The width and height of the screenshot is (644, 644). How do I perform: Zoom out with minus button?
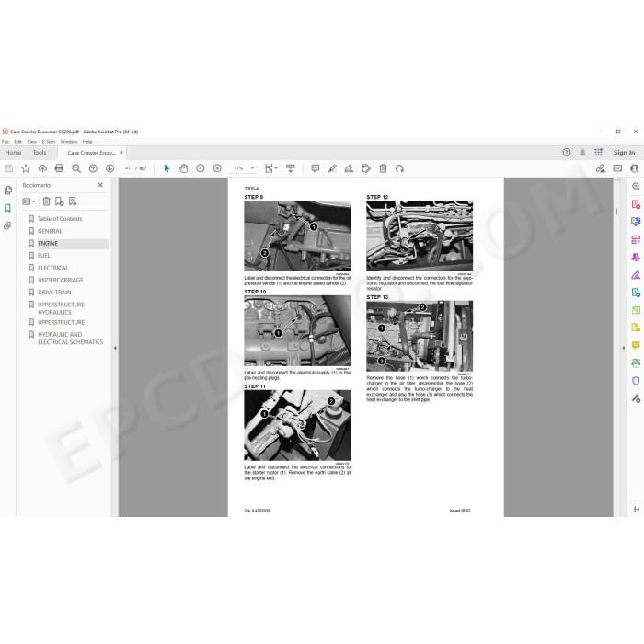pos(201,168)
